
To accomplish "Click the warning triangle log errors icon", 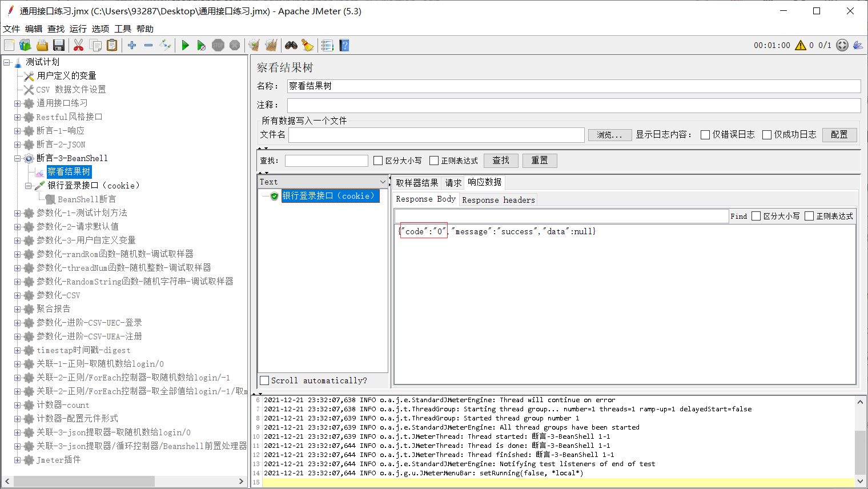I will (x=801, y=45).
